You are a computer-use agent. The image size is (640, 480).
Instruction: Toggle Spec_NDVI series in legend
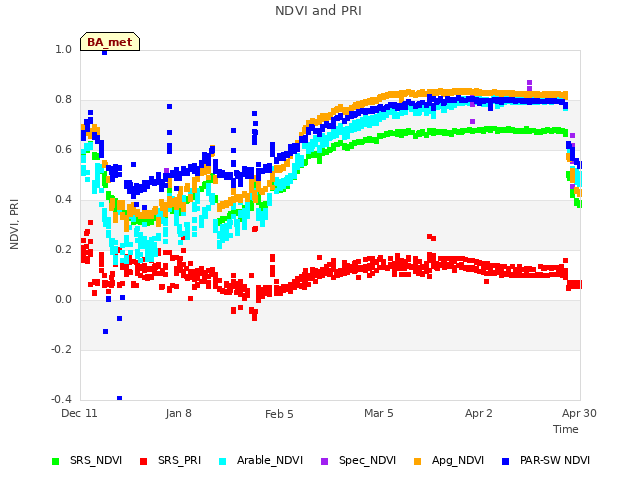point(358,460)
